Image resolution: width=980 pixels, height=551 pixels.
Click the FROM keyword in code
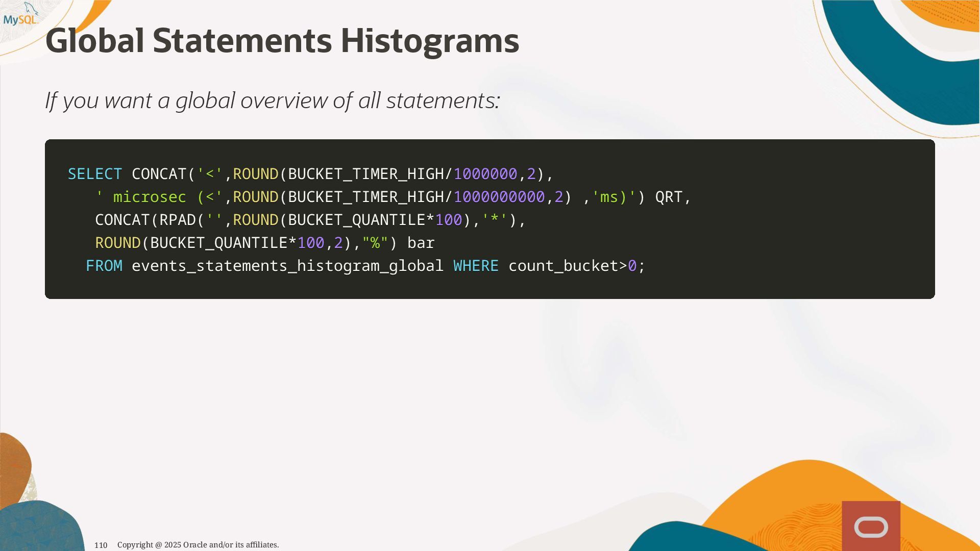(x=104, y=266)
